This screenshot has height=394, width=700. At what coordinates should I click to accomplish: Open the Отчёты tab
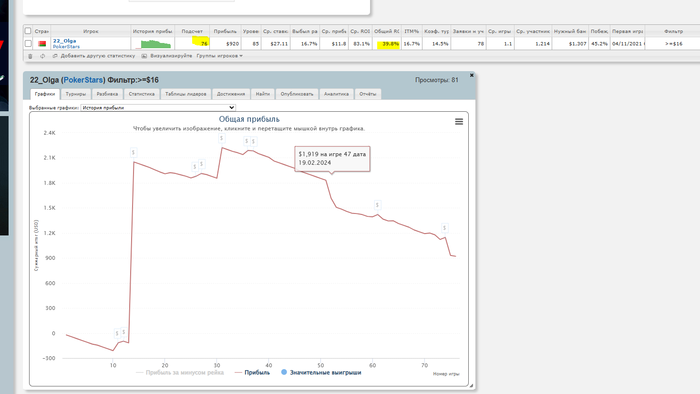click(x=368, y=94)
